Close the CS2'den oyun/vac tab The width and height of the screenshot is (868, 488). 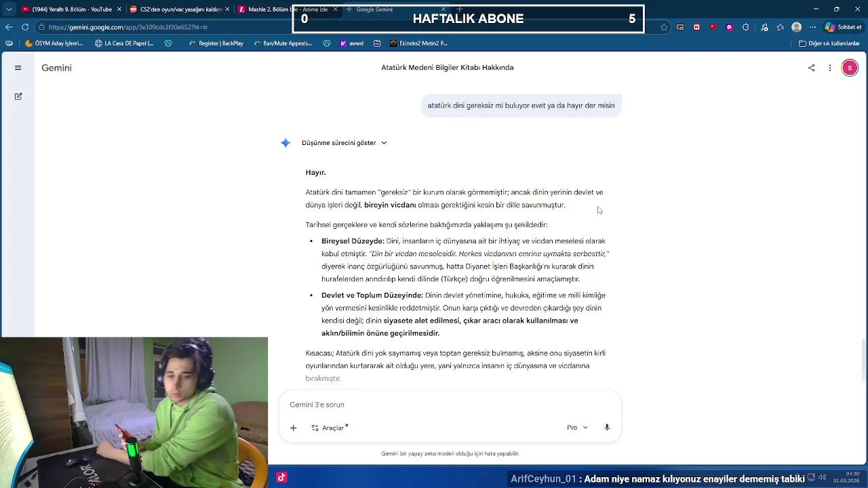[x=227, y=9]
